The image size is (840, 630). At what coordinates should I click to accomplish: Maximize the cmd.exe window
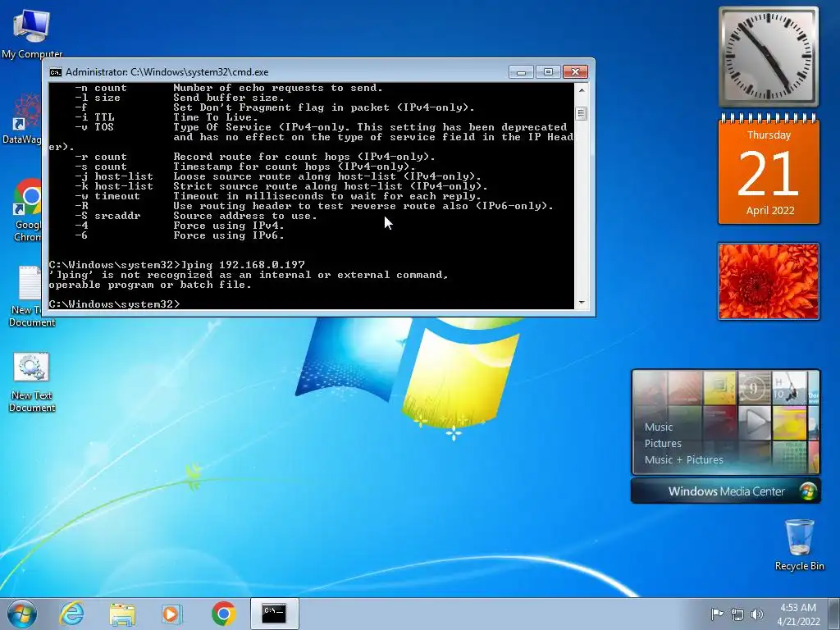pos(548,72)
